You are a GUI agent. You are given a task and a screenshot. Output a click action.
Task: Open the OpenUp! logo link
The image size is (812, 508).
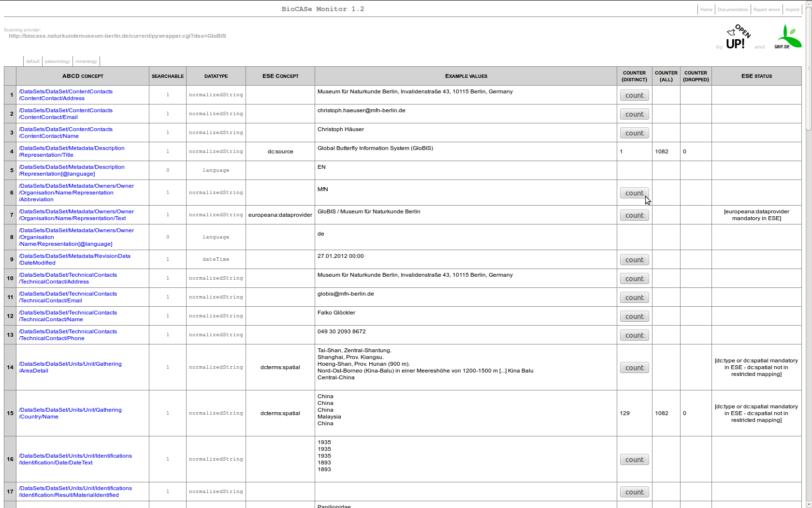pyautogui.click(x=739, y=37)
